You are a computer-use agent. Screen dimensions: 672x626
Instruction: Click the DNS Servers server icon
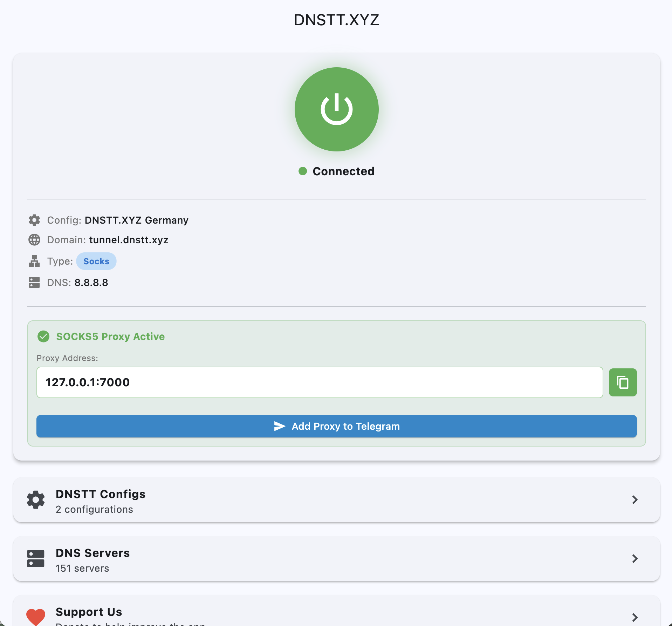(36, 559)
